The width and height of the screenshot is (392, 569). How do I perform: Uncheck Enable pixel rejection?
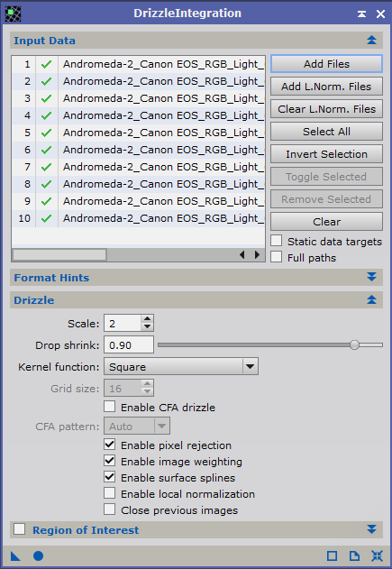110,445
